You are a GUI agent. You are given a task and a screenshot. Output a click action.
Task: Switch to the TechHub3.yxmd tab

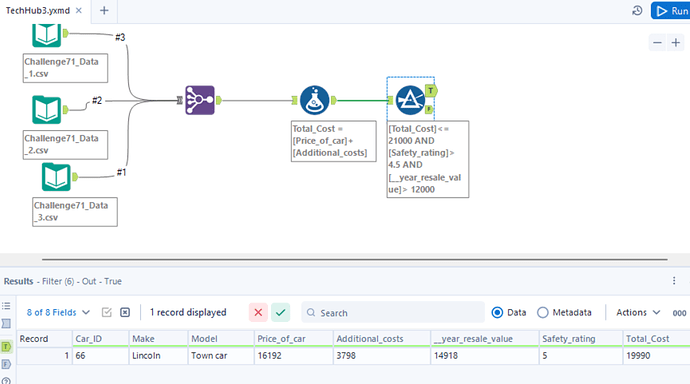[38, 11]
